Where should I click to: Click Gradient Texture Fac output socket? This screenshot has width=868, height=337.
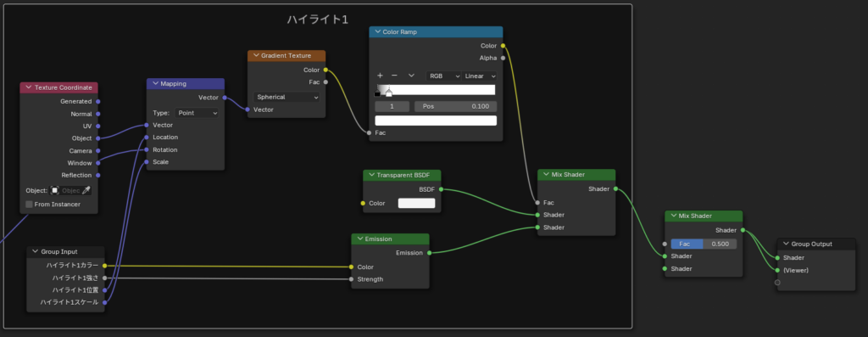pos(325,82)
